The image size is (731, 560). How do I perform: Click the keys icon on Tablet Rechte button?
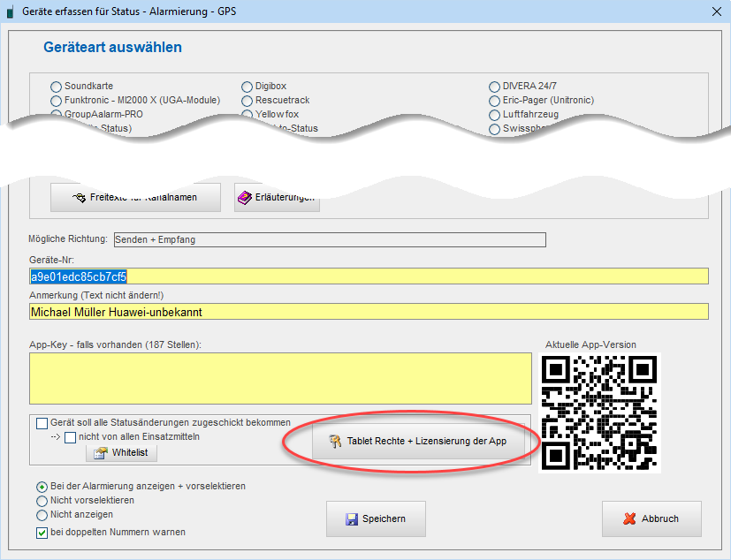tap(335, 441)
